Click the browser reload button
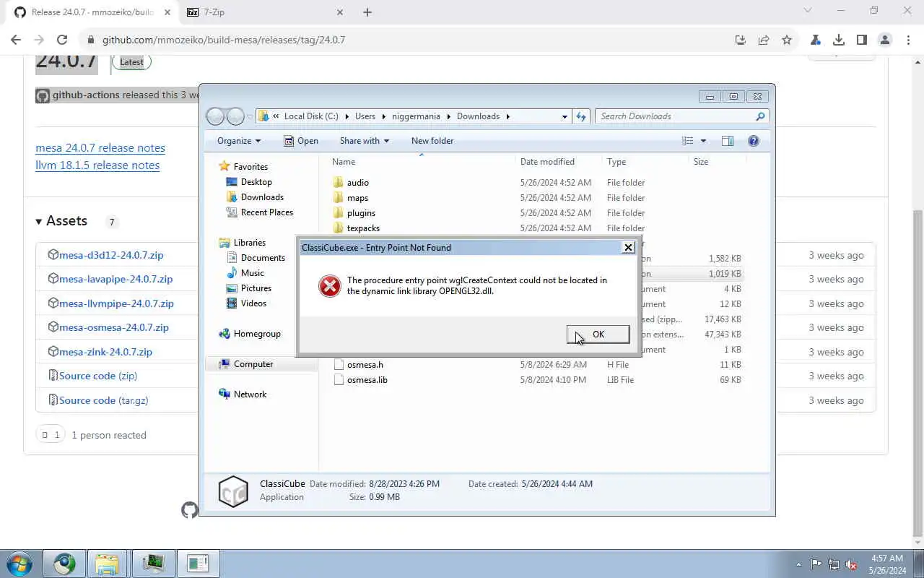 coord(62,40)
